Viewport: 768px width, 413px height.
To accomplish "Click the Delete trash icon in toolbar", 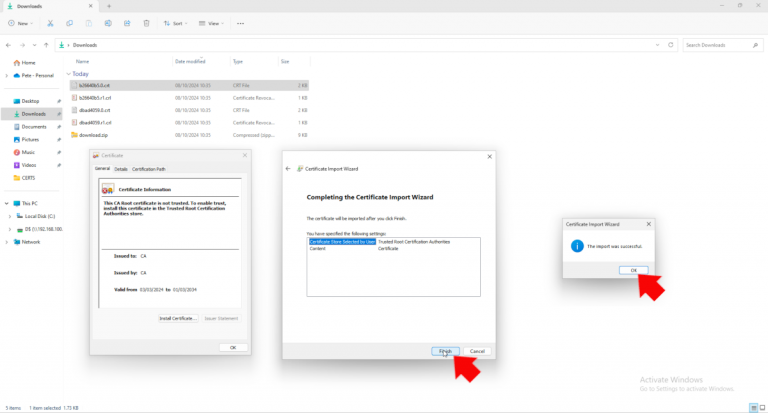I will 146,22.
